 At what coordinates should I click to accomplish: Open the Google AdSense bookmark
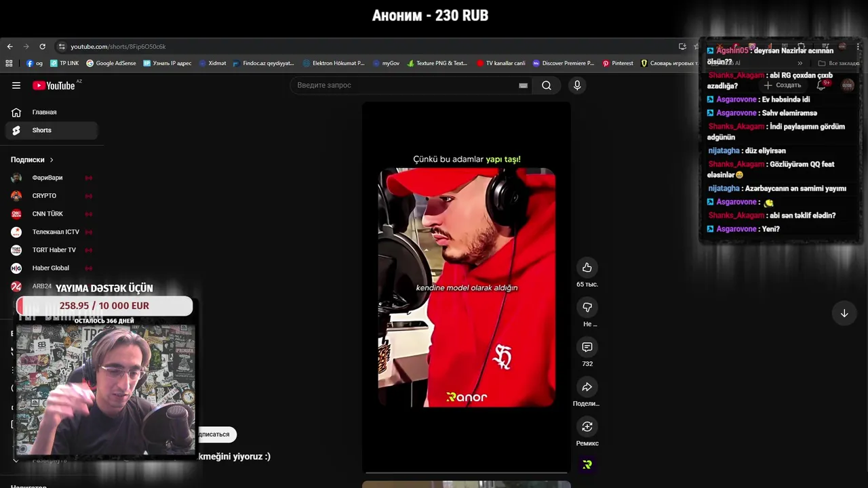pyautogui.click(x=111, y=63)
